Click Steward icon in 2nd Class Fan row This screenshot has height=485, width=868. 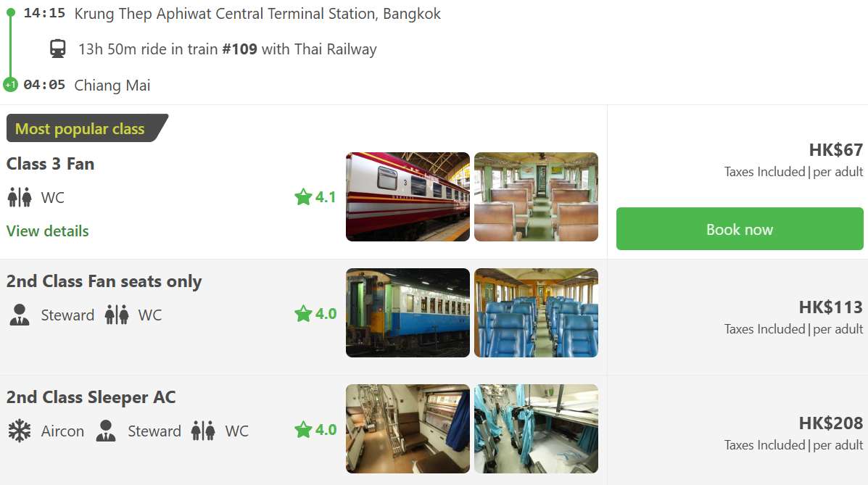click(x=20, y=315)
